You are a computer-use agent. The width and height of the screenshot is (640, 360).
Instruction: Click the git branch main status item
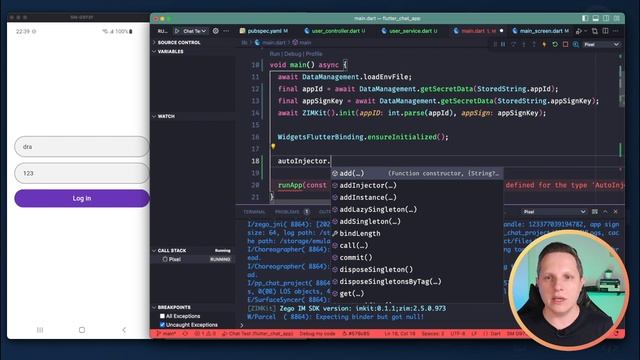(x=167, y=334)
